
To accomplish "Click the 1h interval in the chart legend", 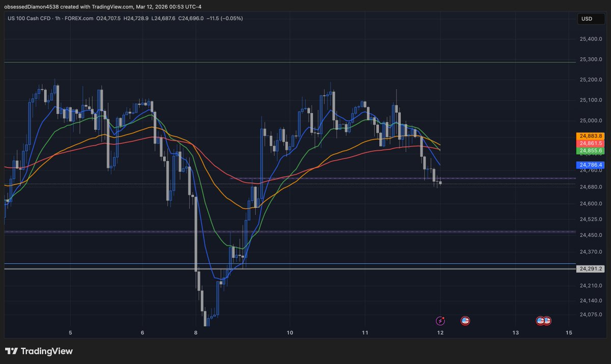I will 58,18.
